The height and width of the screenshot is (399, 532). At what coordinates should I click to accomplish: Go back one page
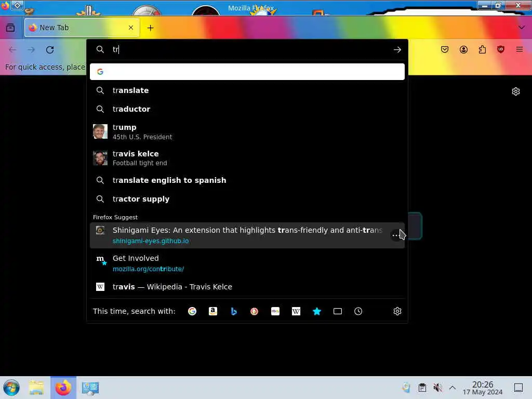tap(12, 50)
